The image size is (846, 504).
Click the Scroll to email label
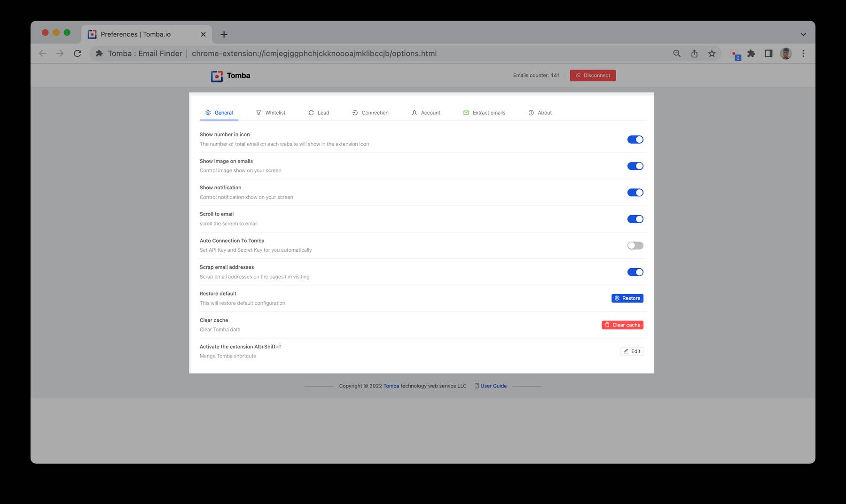[x=217, y=214]
